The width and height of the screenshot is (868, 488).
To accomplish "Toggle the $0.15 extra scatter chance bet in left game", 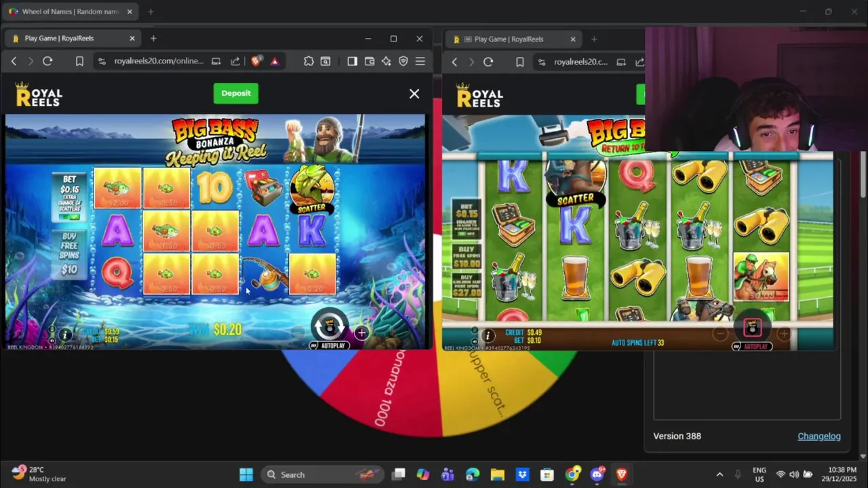I will pyautogui.click(x=69, y=197).
